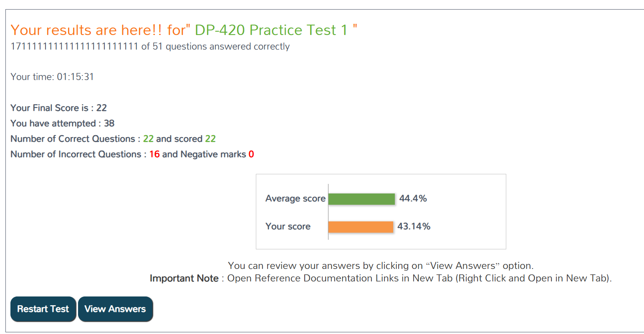Screen dimensions: 644x334
Task: Click the 'Number of Correct Questions' label
Action: point(73,139)
